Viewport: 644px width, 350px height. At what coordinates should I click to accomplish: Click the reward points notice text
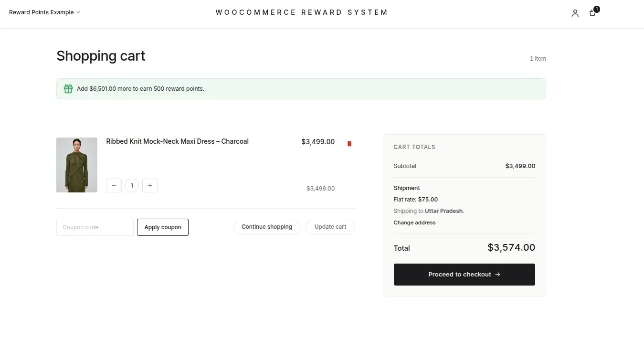coord(140,89)
